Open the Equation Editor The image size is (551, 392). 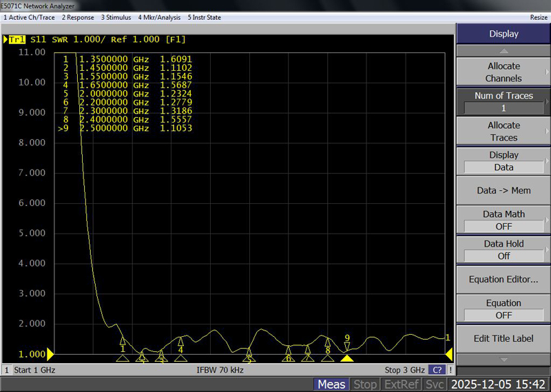click(x=503, y=279)
